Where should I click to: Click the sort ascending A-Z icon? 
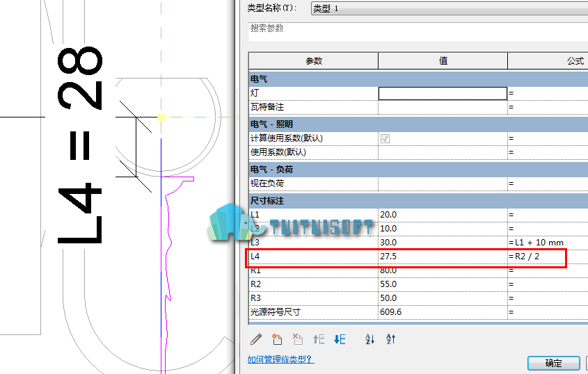click(x=370, y=339)
